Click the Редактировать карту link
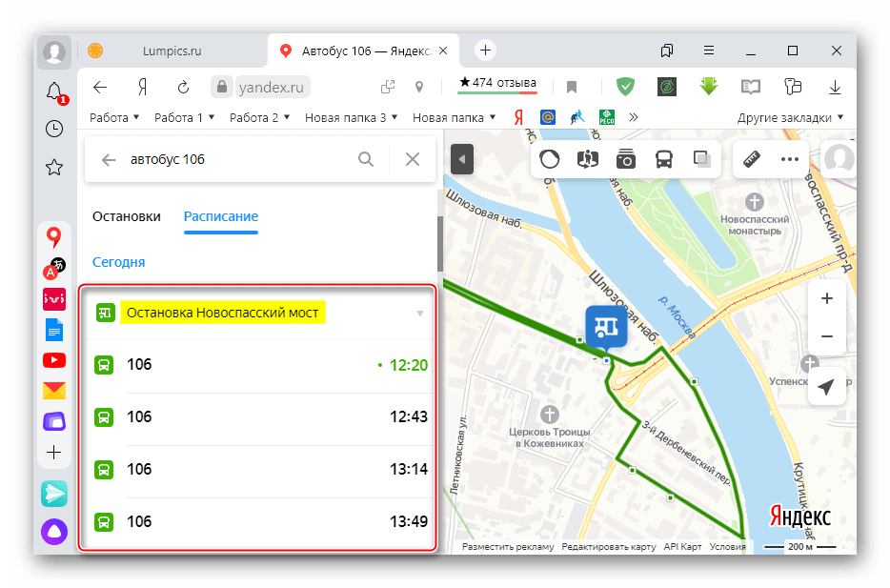The height and width of the screenshot is (588, 890). coord(609,547)
